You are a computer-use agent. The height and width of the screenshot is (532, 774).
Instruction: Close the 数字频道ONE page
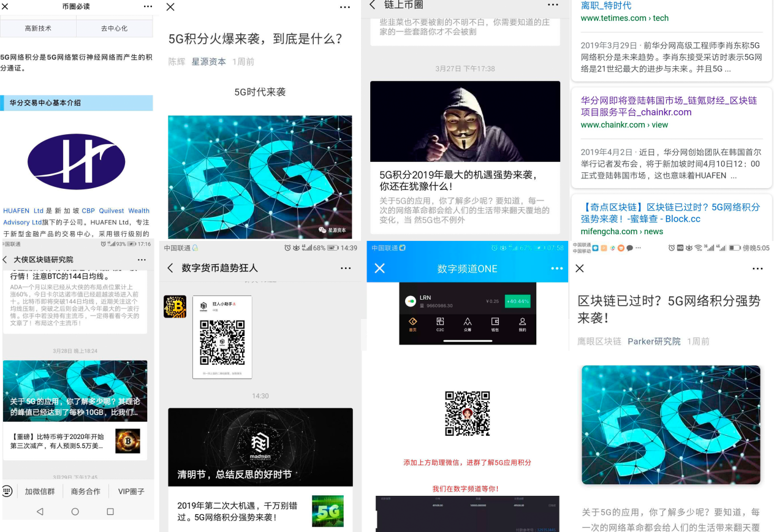[x=379, y=268]
